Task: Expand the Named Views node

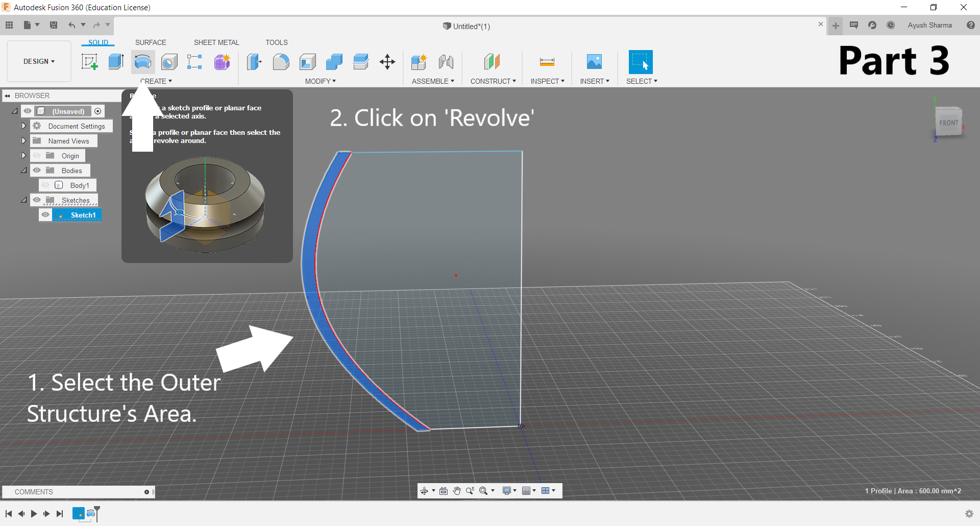Action: click(23, 140)
